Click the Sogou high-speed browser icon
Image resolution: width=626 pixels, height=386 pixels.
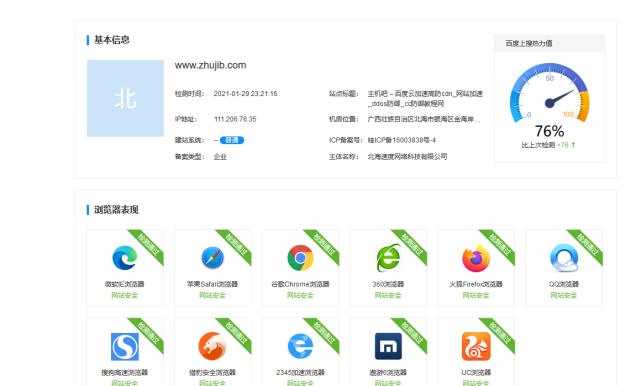125,346
